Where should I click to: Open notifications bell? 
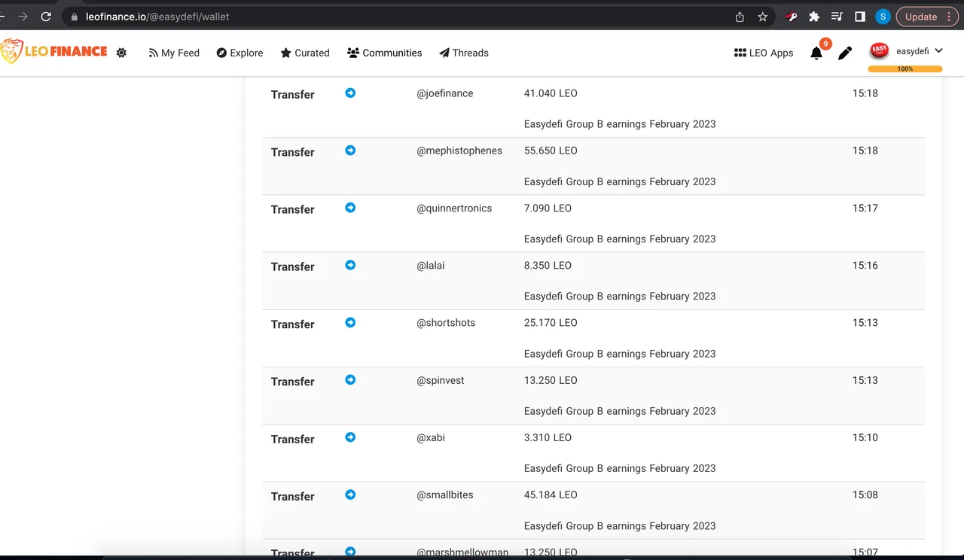[816, 53]
